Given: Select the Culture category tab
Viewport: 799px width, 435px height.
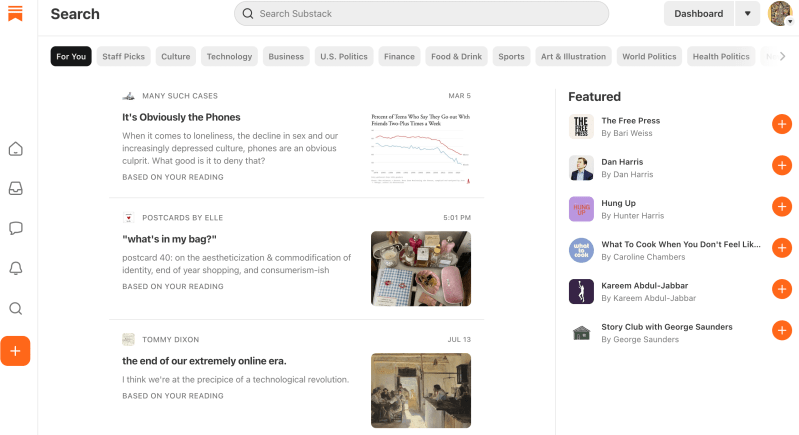Looking at the screenshot, I should point(176,57).
